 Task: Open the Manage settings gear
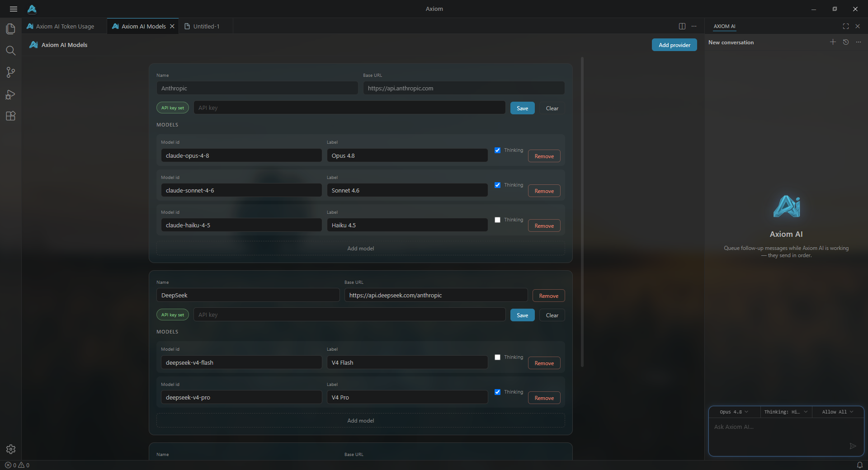[x=11, y=449]
